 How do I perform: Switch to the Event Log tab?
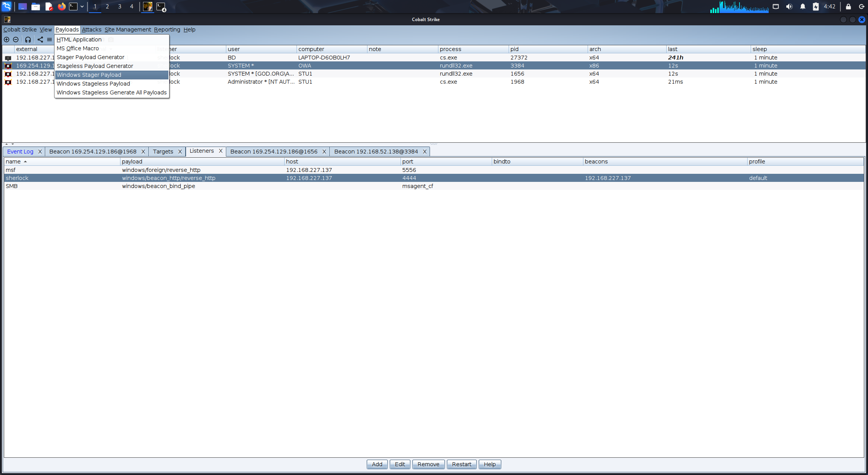[20, 152]
